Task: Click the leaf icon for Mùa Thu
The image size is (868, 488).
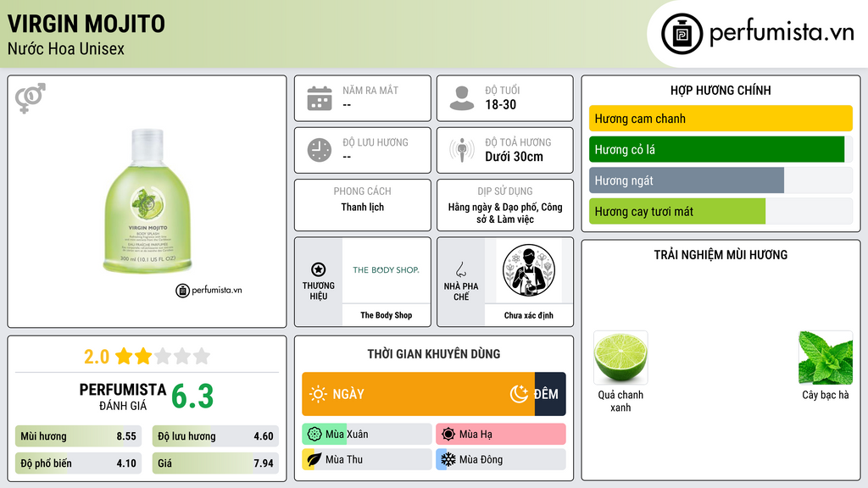Action: [314, 459]
